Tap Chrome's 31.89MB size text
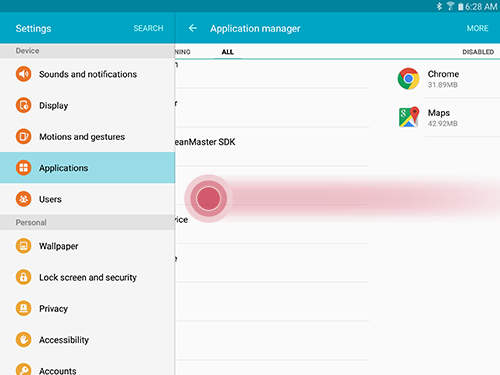Viewport: 500px width, 375px height. tap(443, 85)
